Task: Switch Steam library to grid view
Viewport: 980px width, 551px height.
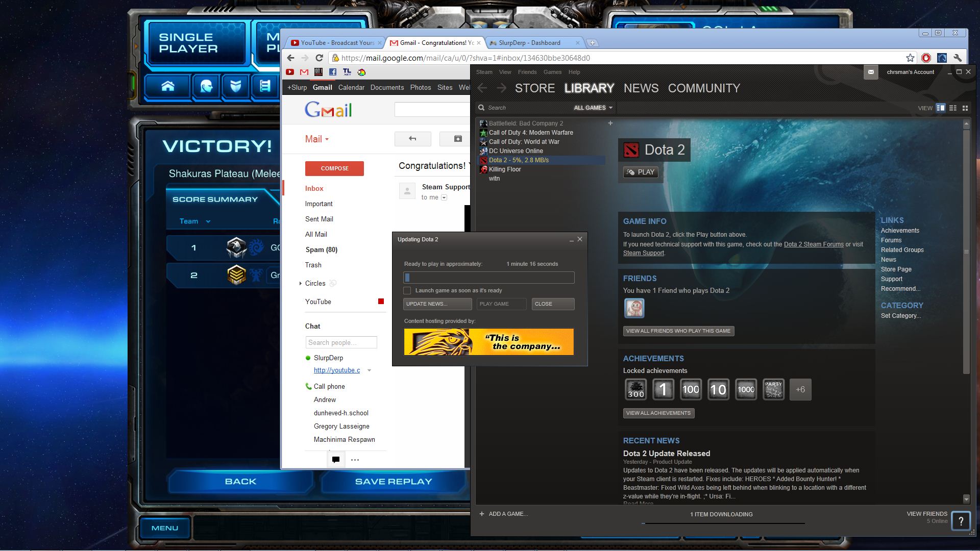Action: (965, 108)
